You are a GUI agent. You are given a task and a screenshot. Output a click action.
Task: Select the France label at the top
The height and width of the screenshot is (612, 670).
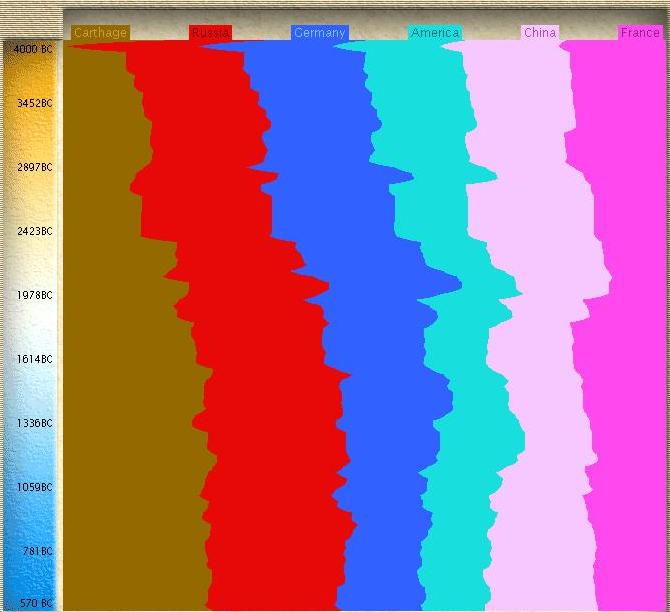coord(640,33)
